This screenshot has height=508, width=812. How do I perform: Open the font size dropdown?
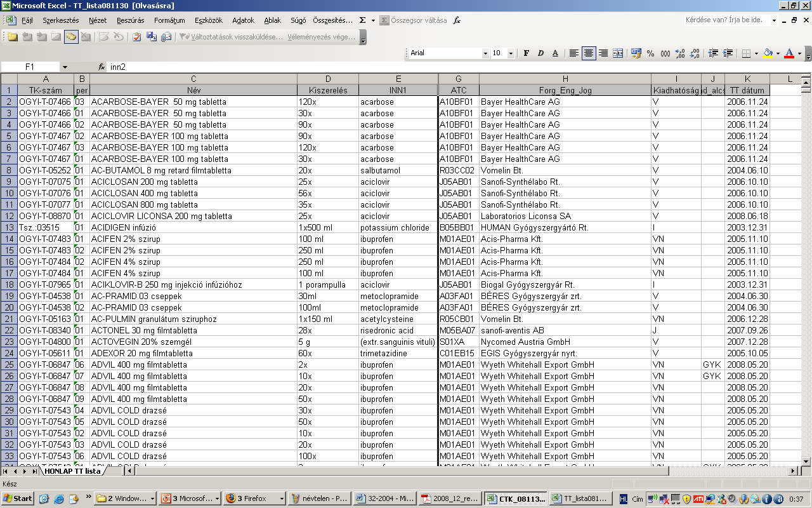tap(511, 53)
